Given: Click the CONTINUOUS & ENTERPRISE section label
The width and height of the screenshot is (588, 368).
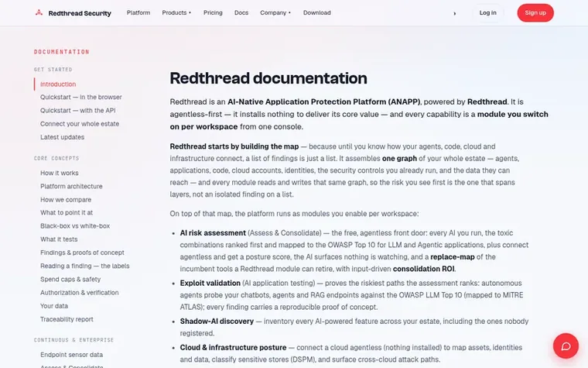Looking at the screenshot, I should pos(73,340).
